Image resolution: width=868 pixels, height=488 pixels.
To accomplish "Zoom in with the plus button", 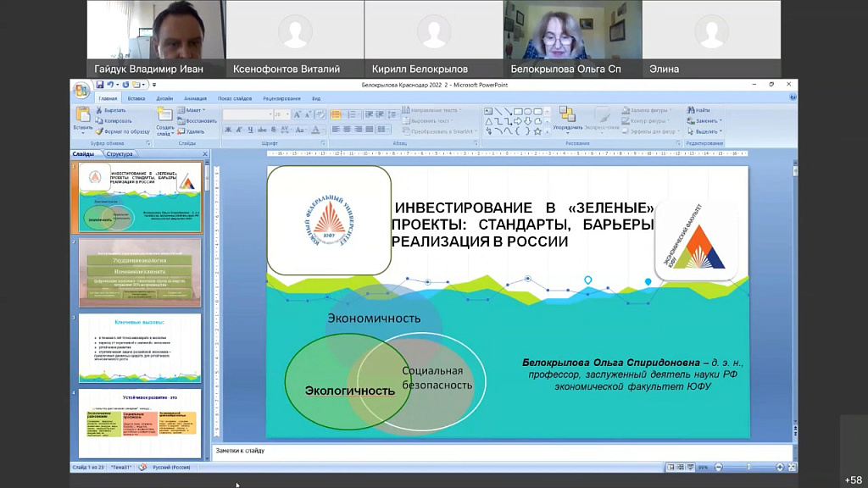I will (780, 468).
